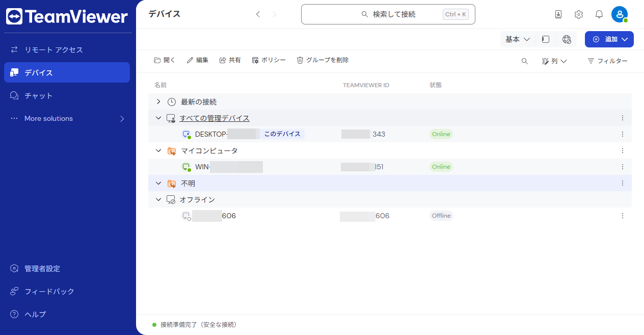This screenshot has width=644, height=335.
Task: Open チャット section
Action: [67, 95]
